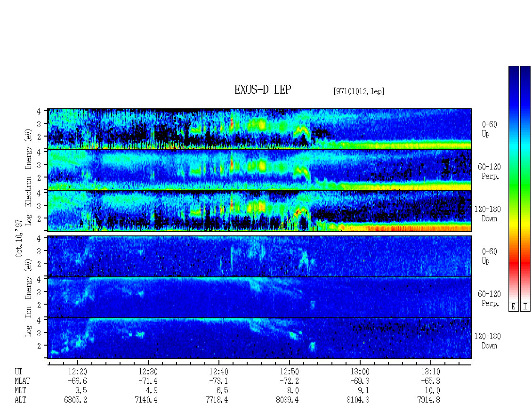Click the ion panel's 0-60 Up label
This screenshot has height=412, width=532.
pos(489,256)
